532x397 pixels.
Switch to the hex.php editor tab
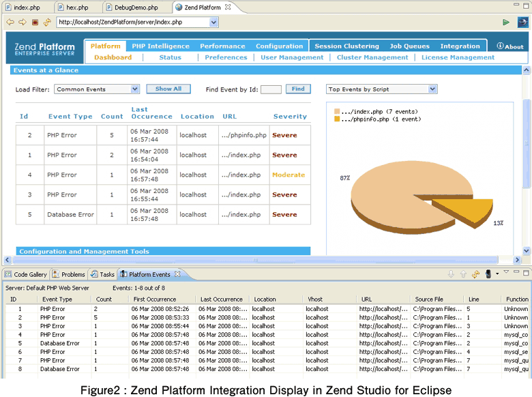tap(77, 7)
